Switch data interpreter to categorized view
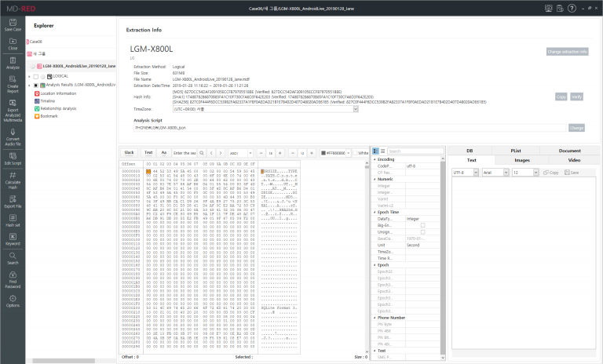Viewport: 603px width, 364px height. [x=376, y=151]
